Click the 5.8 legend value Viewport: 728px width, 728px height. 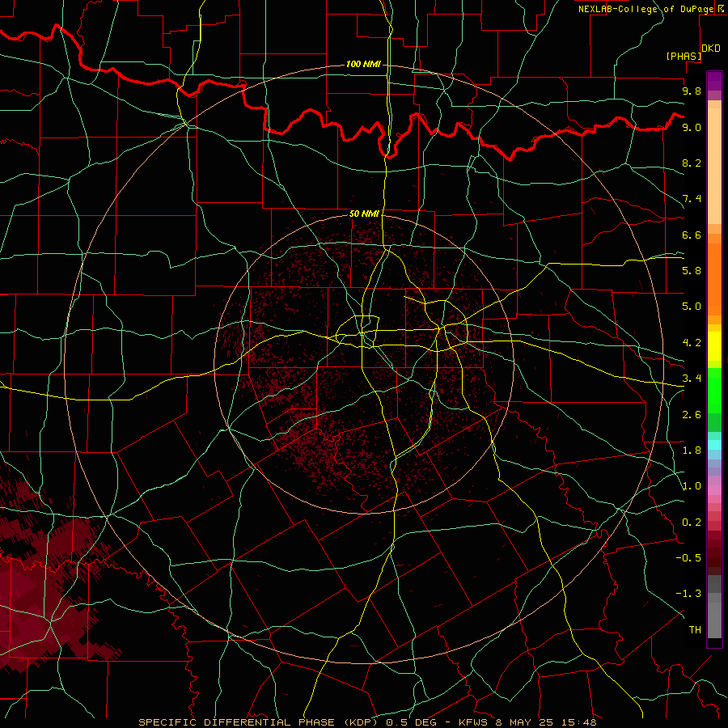click(692, 271)
